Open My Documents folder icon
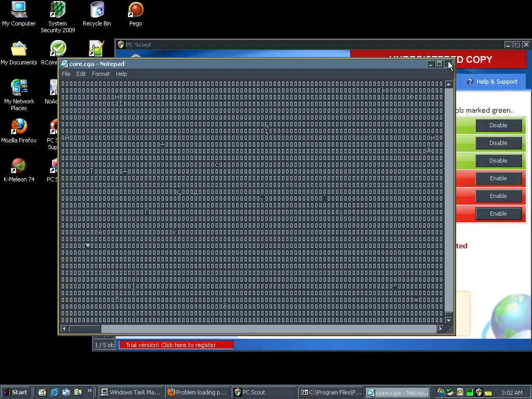 click(19, 53)
